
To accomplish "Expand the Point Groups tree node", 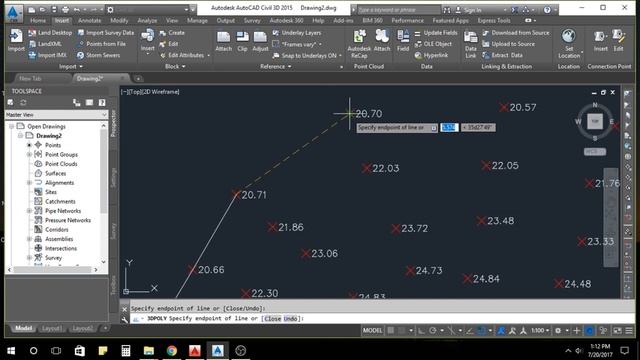I will pos(29,155).
